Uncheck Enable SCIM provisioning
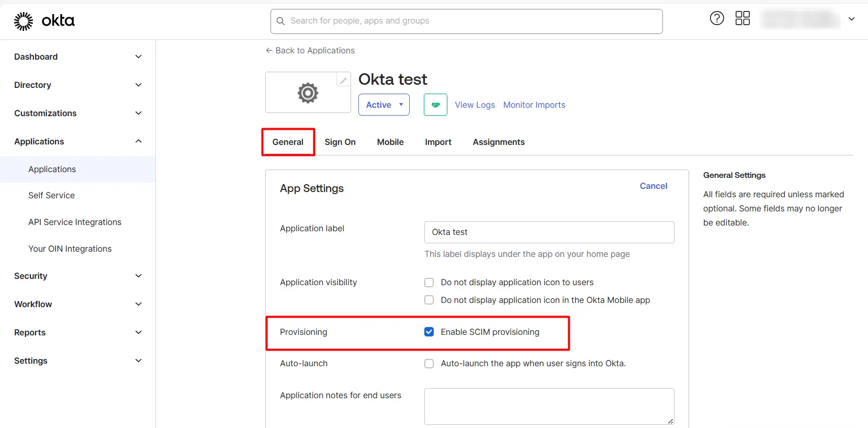This screenshot has width=868, height=428. coord(429,332)
